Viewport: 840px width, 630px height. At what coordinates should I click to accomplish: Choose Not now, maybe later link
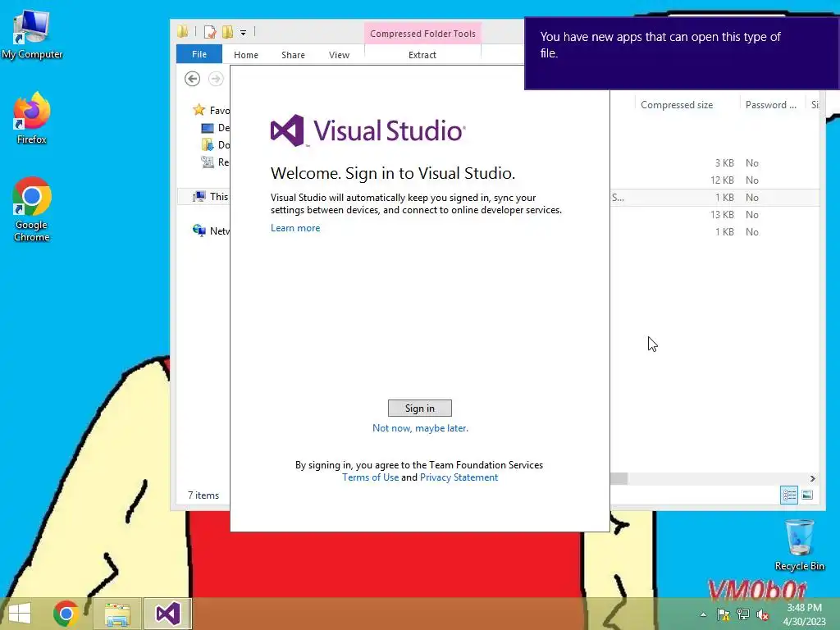[420, 428]
